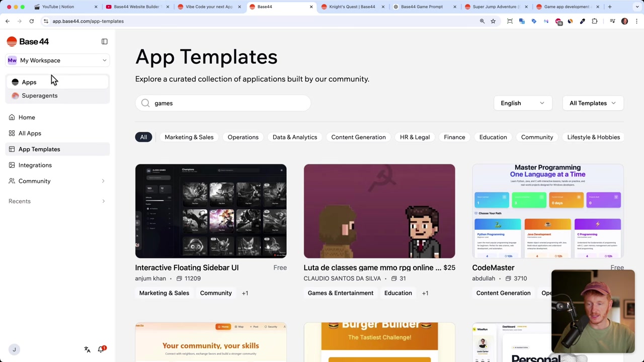Viewport: 644px width, 362px height.
Task: Click the search magnifier icon in the templates search
Action: [x=145, y=103]
